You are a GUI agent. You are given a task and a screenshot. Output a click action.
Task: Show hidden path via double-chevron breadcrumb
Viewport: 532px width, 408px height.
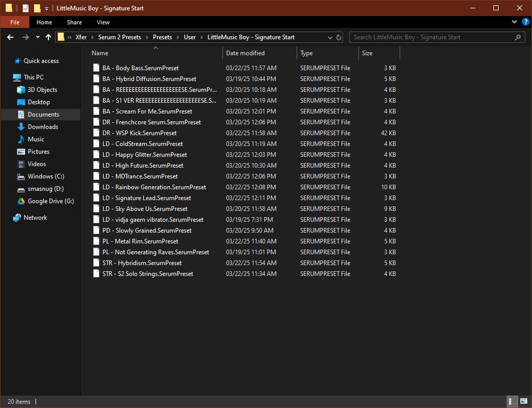tap(70, 37)
